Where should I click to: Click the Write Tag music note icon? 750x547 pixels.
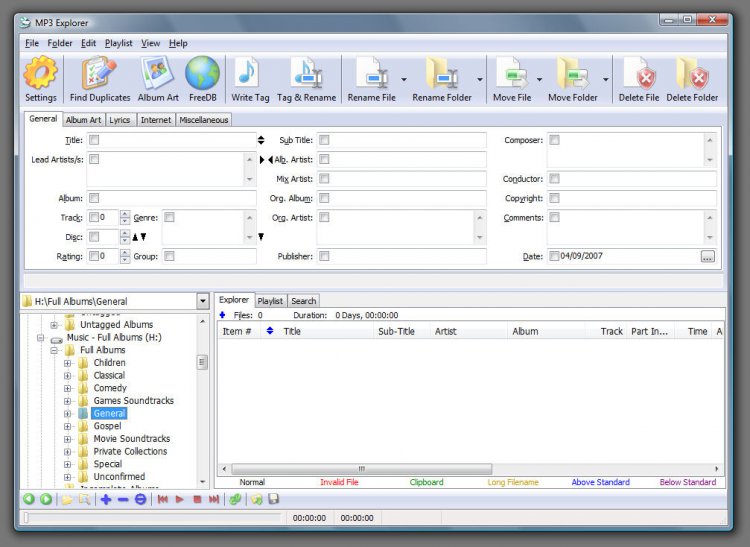[x=247, y=73]
